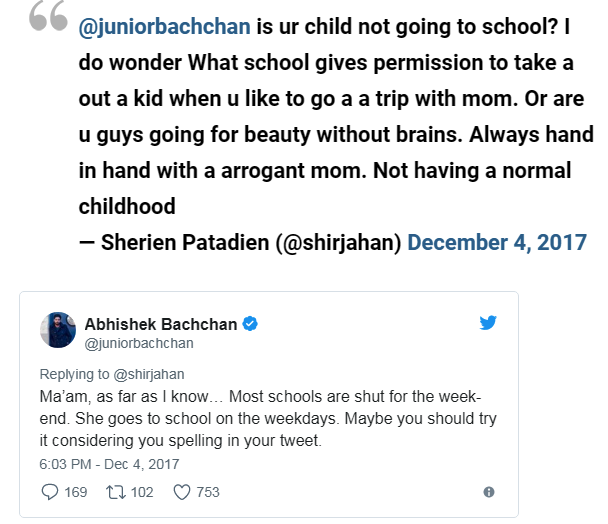Click the Twitter bird logo
This screenshot has height=524, width=608.
click(488, 323)
